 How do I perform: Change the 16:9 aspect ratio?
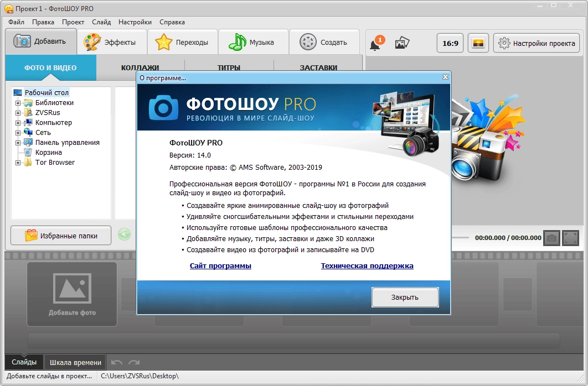(450, 43)
